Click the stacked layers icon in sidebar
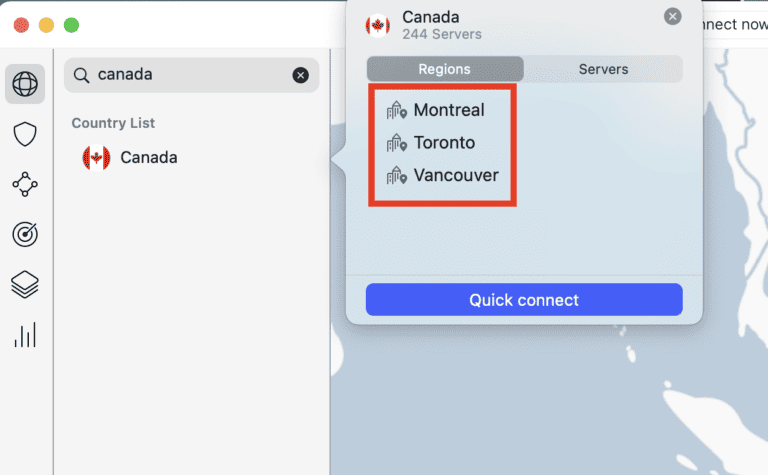Screen dimensions: 768x475 tap(25, 285)
